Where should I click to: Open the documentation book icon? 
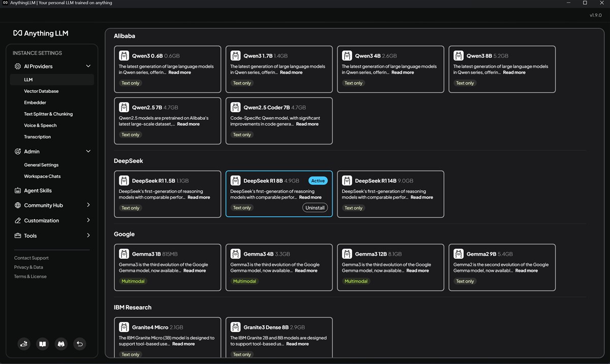[43, 344]
